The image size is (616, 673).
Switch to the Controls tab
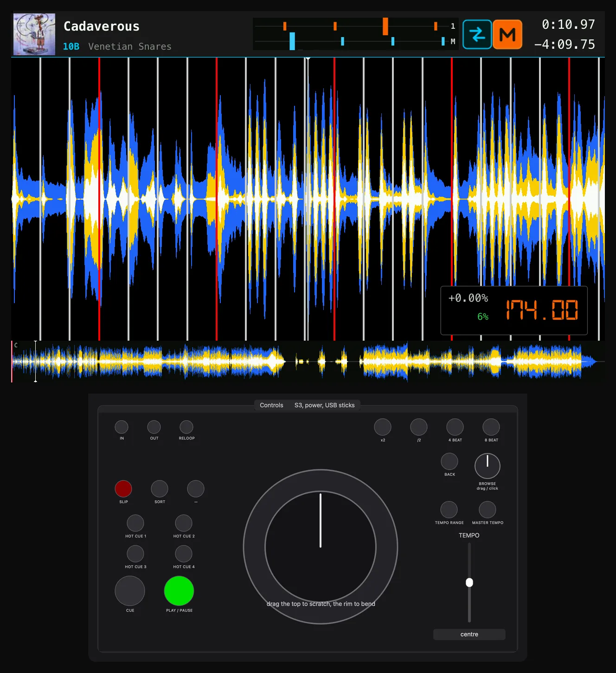[x=271, y=405]
